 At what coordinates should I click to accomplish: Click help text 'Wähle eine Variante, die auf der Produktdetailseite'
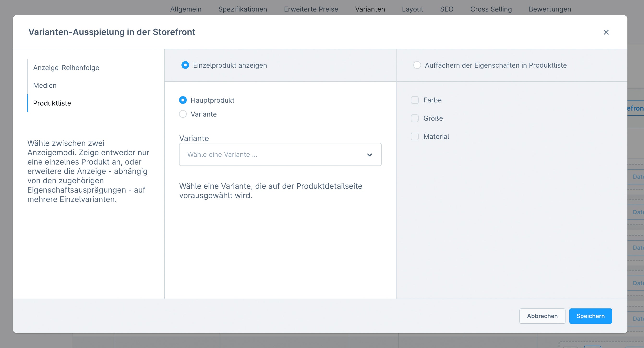(x=271, y=186)
